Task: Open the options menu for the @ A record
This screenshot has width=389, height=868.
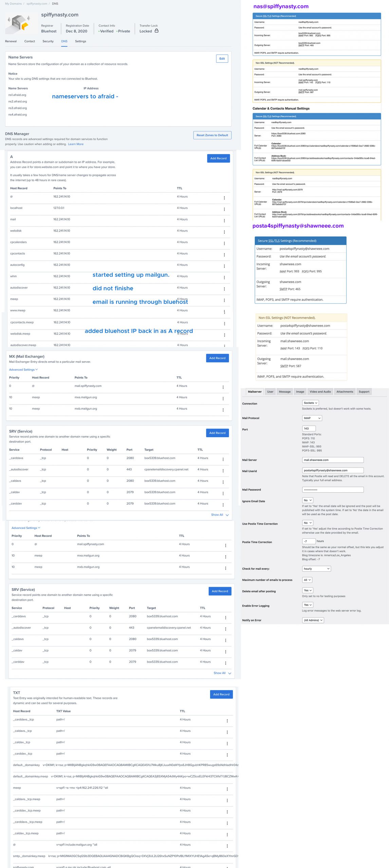Action: (x=224, y=198)
